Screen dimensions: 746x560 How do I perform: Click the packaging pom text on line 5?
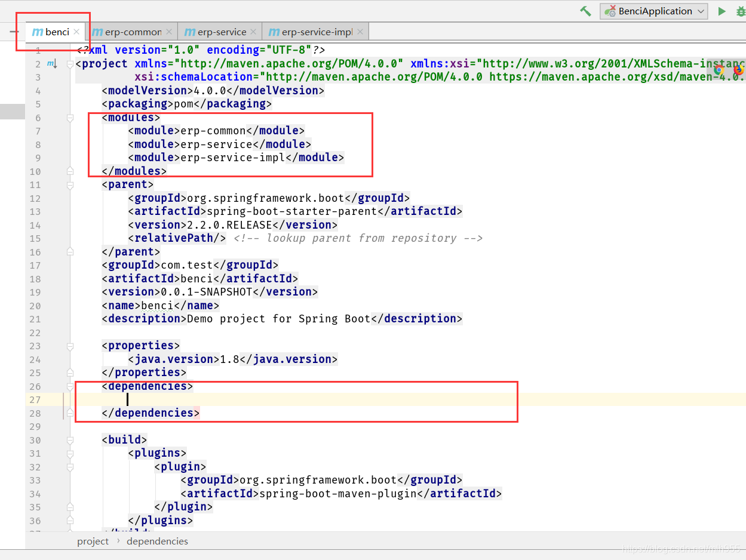click(x=184, y=104)
